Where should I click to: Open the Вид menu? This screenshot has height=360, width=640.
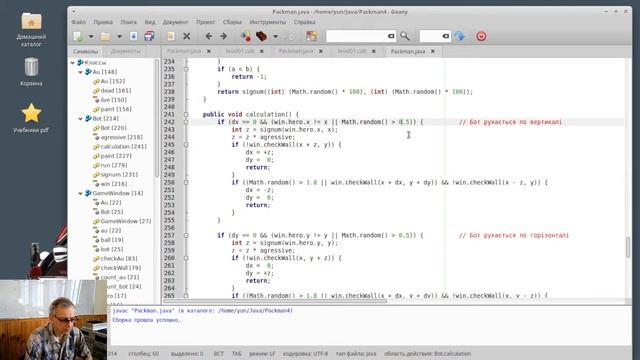[150, 22]
